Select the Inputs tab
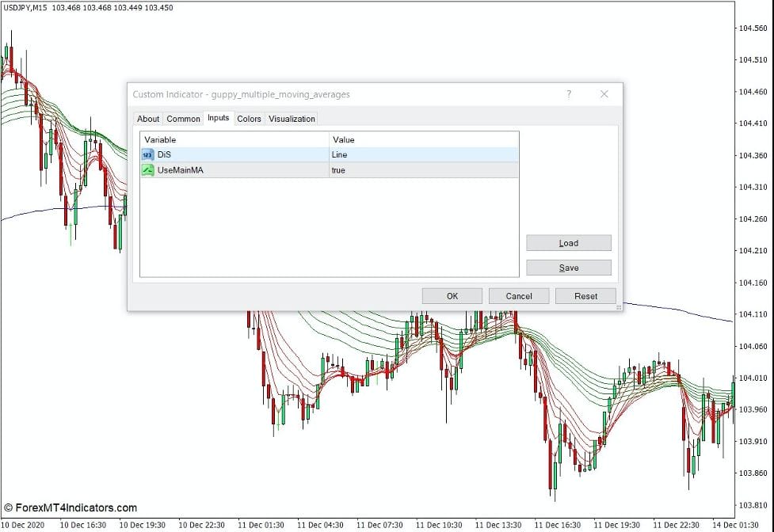774x532 pixels. click(218, 118)
